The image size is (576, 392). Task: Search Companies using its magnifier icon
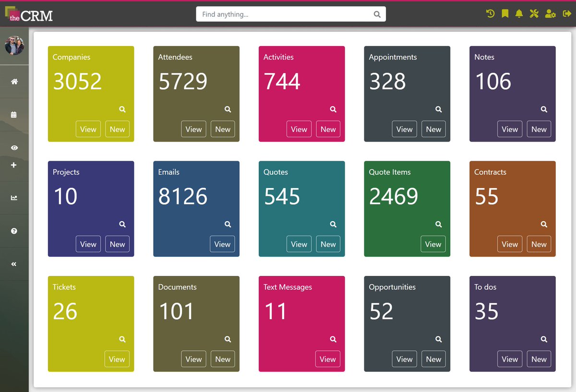pos(121,109)
